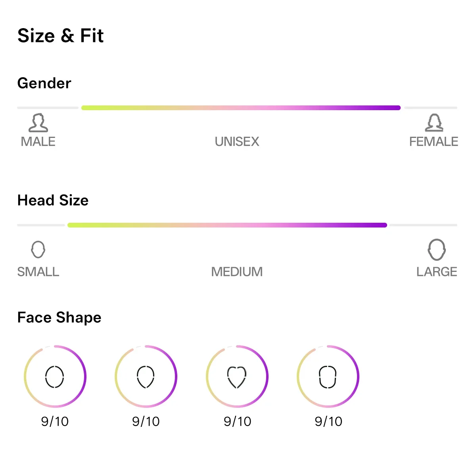Click the Size & Fit heading
Image resolution: width=476 pixels, height=476 pixels.
coord(60,36)
